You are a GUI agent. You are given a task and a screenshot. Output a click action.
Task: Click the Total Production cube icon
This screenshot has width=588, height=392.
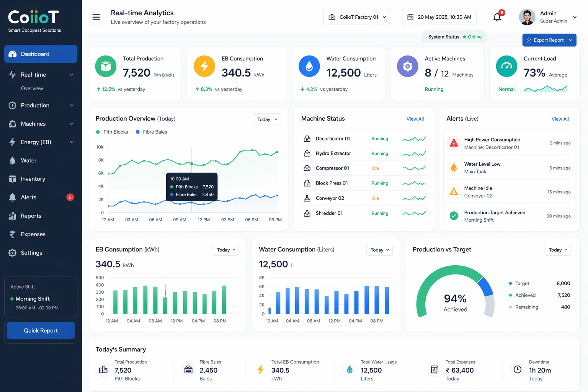(x=106, y=66)
